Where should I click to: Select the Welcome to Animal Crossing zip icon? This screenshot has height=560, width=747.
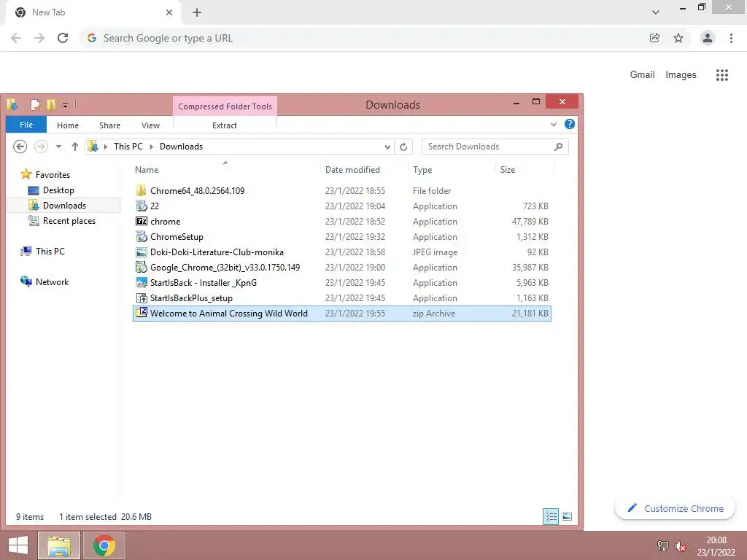point(141,313)
